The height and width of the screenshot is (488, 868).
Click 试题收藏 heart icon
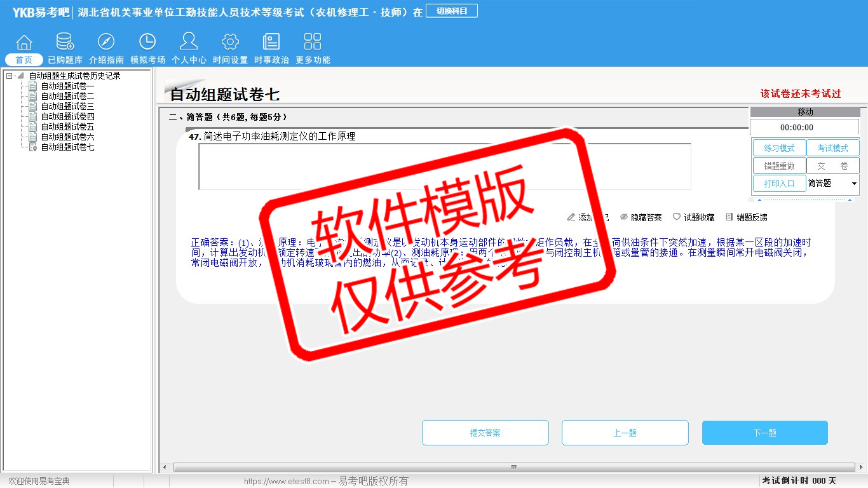[x=677, y=217]
